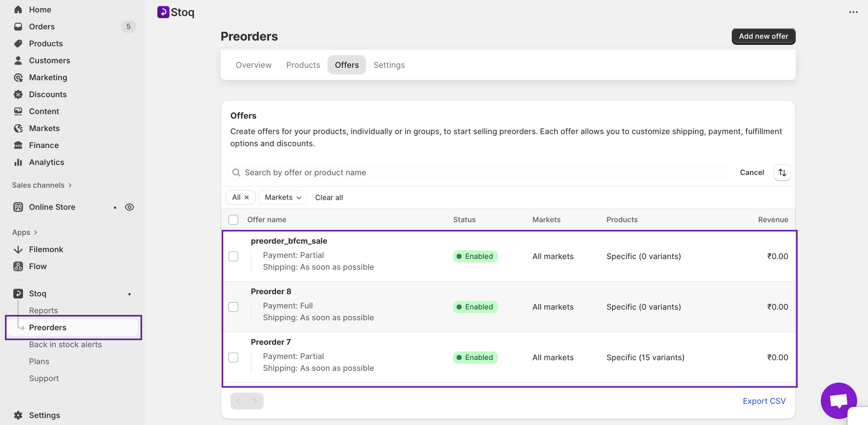Image resolution: width=868 pixels, height=425 pixels.
Task: Check the preorder_bfcm_sale offer checkbox
Action: click(233, 256)
